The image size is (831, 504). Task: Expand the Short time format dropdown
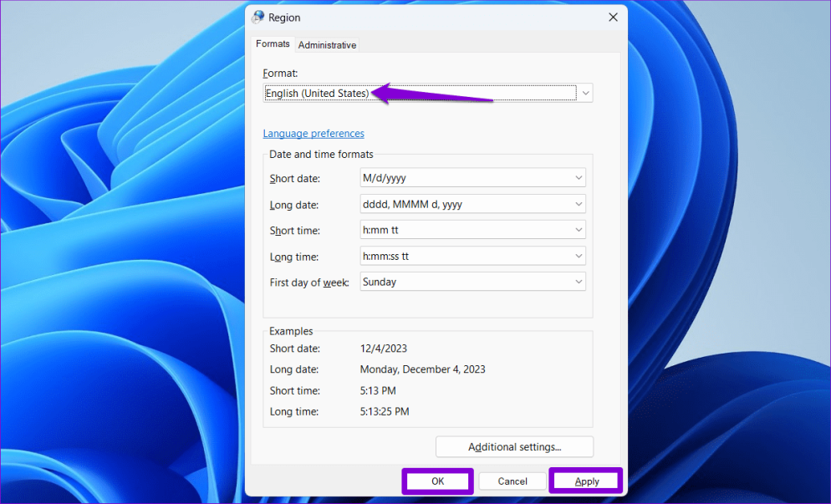(579, 229)
